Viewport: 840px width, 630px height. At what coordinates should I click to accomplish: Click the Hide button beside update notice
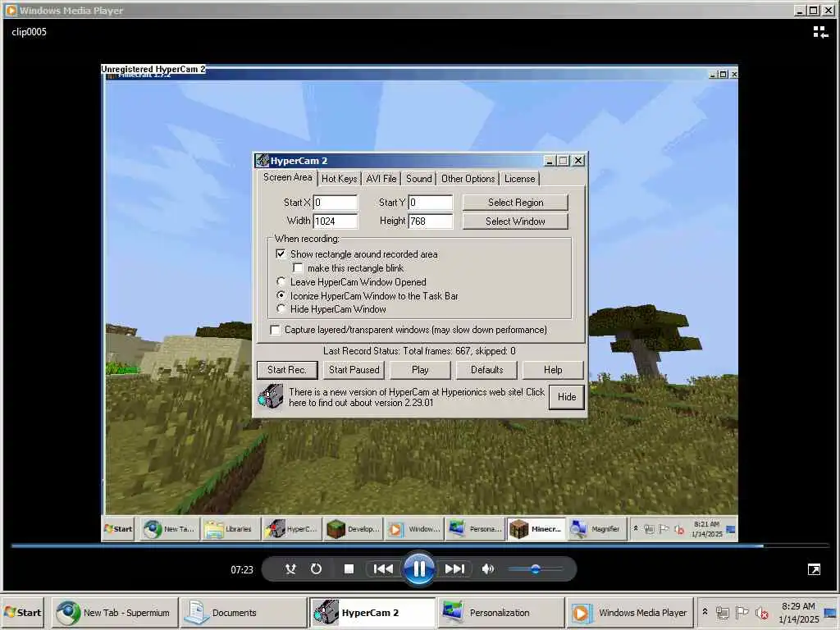click(x=567, y=397)
